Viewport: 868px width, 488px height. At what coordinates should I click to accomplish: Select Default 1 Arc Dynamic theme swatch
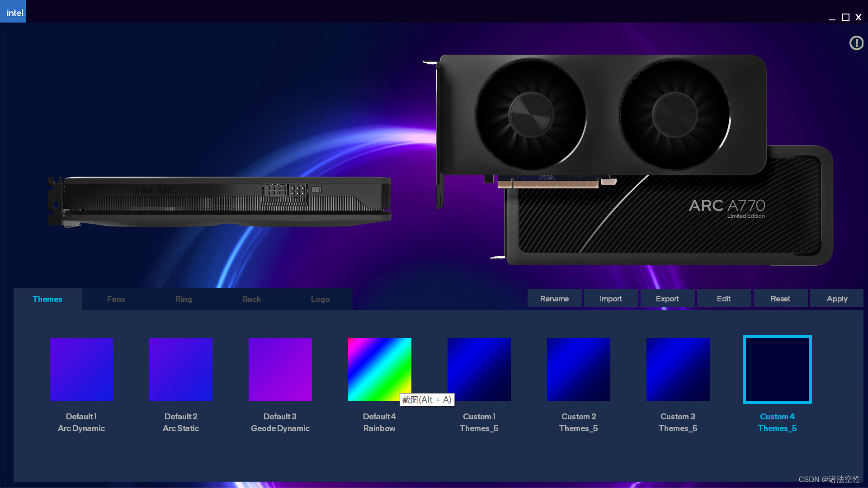[81, 369]
